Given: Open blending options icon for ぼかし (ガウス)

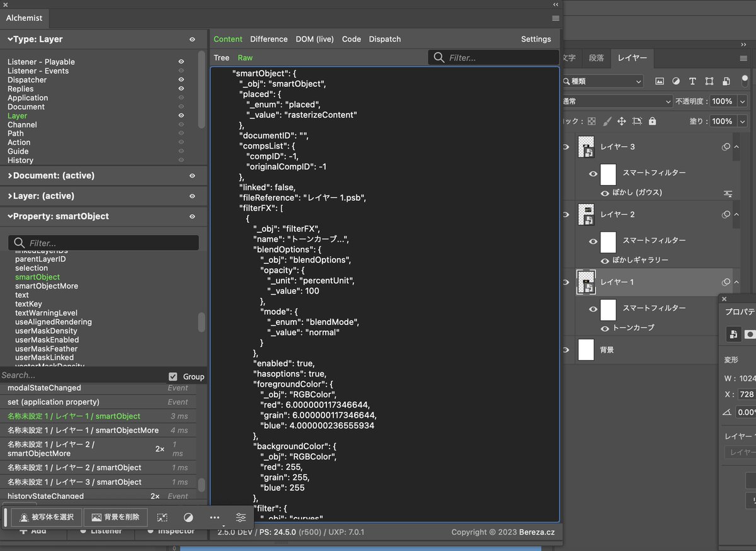Looking at the screenshot, I should tap(728, 193).
